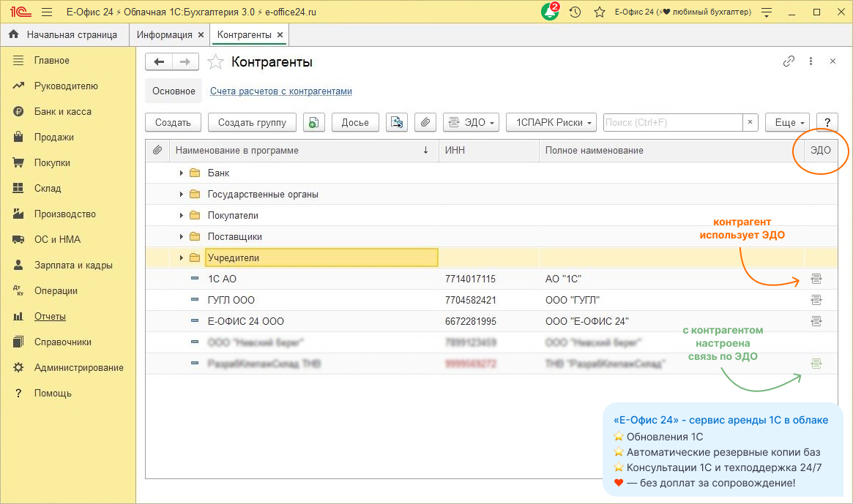Click the copy-create document icon button
Image resolution: width=853 pixels, height=504 pixels.
click(x=314, y=122)
